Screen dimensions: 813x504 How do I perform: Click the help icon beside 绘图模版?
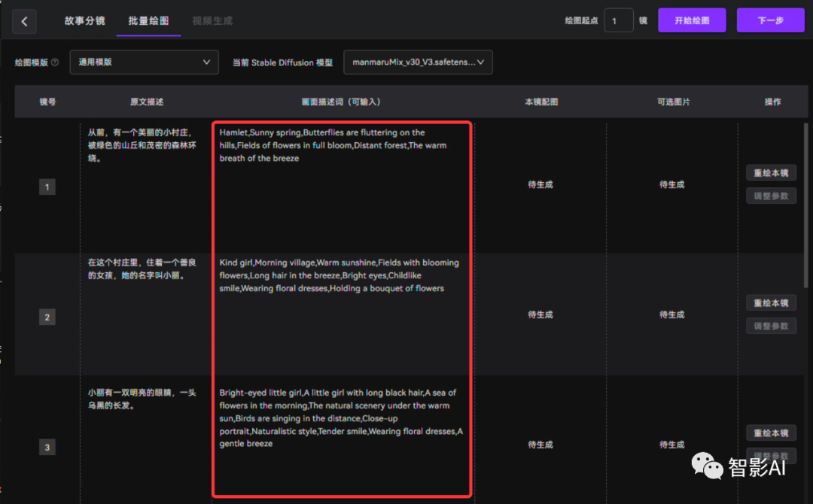54,62
